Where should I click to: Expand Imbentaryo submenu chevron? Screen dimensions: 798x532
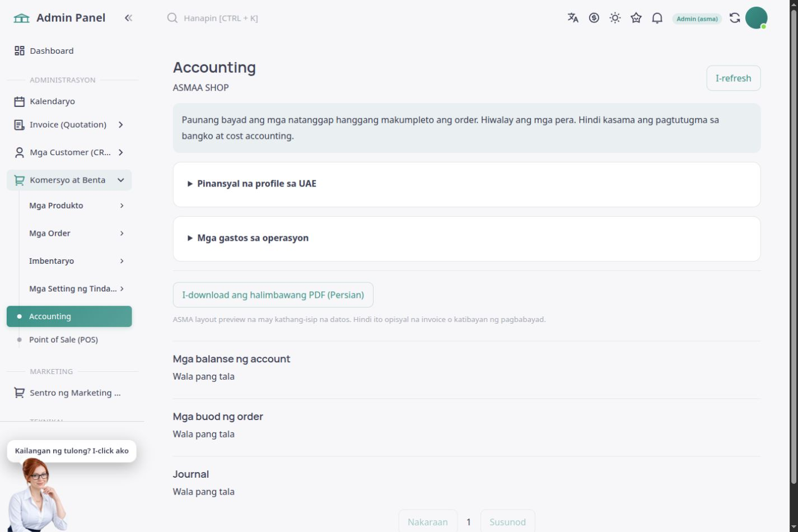[x=122, y=261]
